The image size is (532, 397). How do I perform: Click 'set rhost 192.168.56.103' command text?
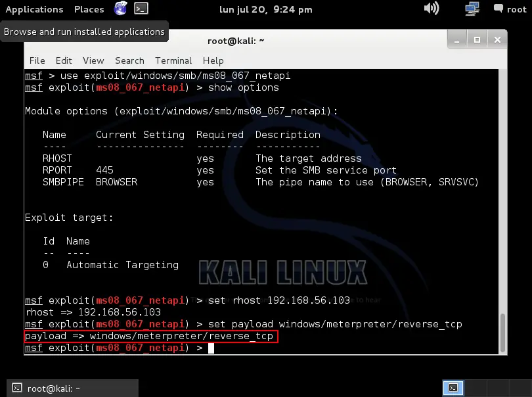tap(279, 300)
